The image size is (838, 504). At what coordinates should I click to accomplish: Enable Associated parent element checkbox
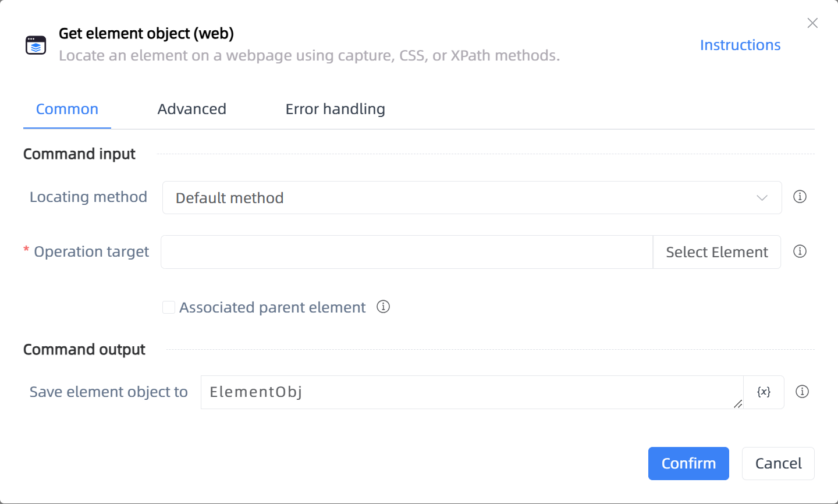pyautogui.click(x=169, y=307)
